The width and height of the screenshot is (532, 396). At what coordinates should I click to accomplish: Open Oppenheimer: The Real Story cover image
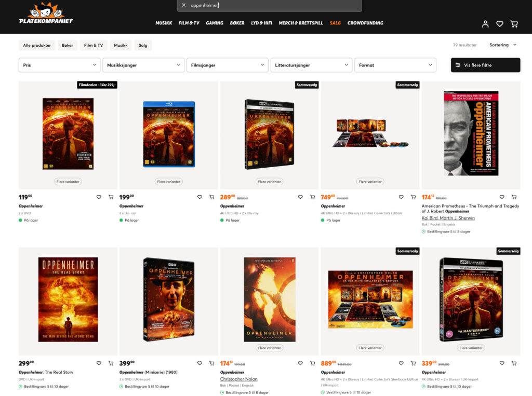68,299
